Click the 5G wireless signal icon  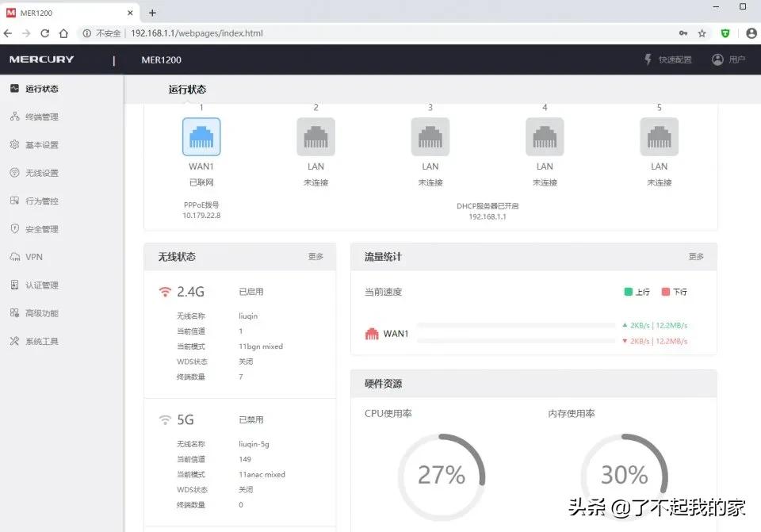click(x=165, y=419)
